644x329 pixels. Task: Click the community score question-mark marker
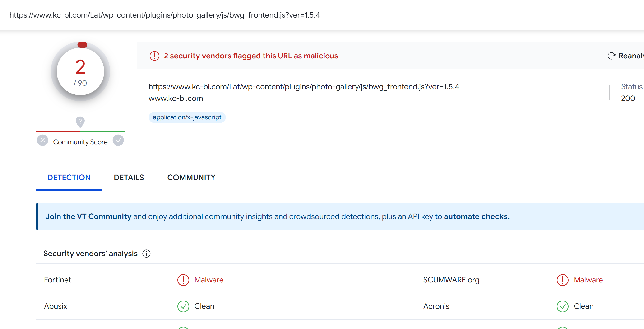pyautogui.click(x=80, y=122)
